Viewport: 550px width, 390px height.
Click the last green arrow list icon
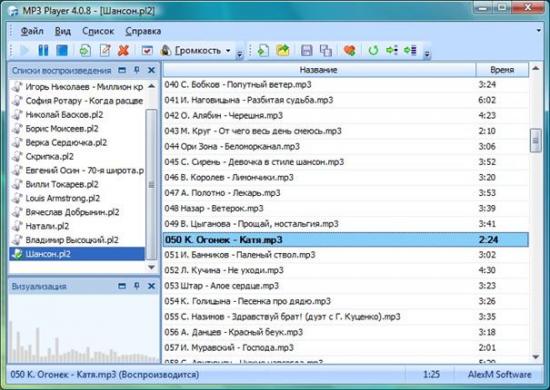click(410, 51)
